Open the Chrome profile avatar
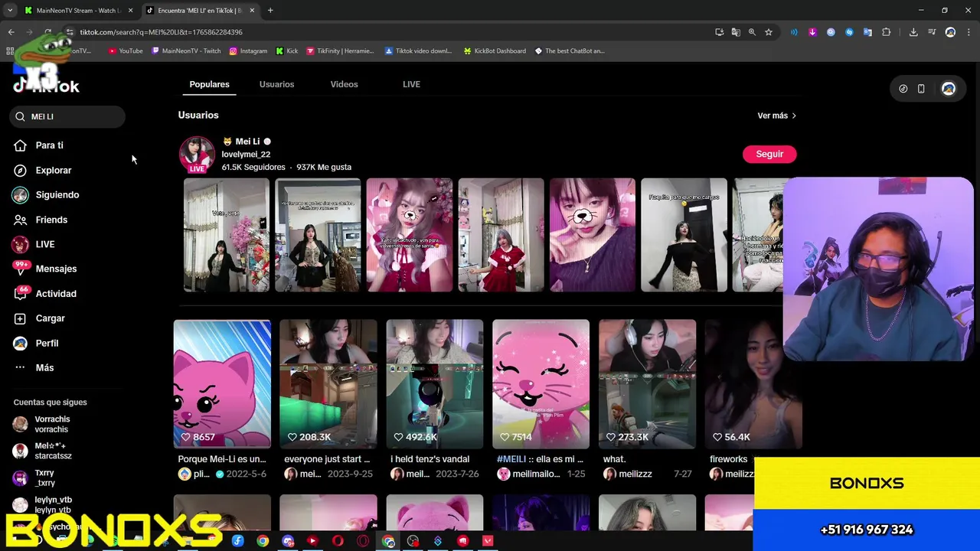The height and width of the screenshot is (551, 980). 950,32
